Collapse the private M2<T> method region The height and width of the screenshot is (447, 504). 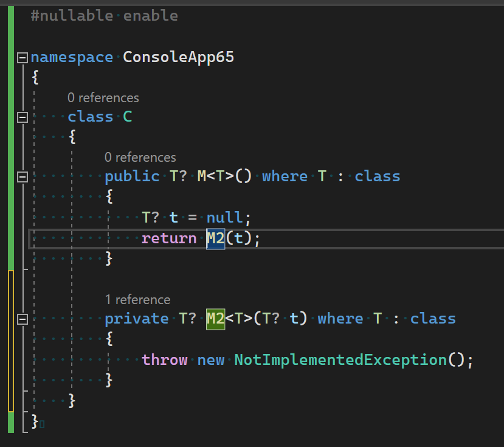pos(22,319)
